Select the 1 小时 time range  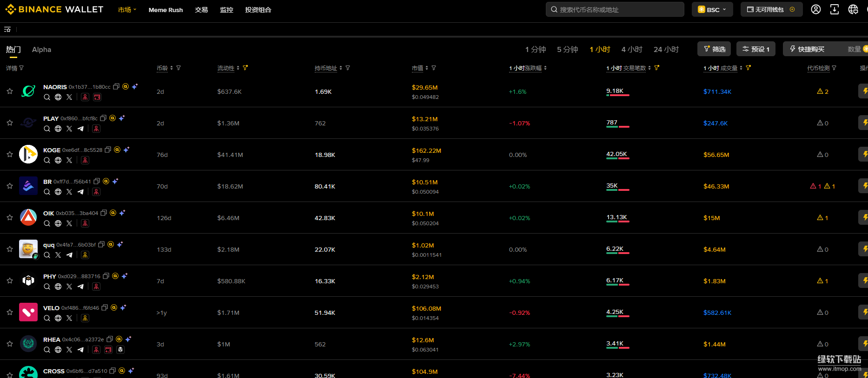click(600, 49)
